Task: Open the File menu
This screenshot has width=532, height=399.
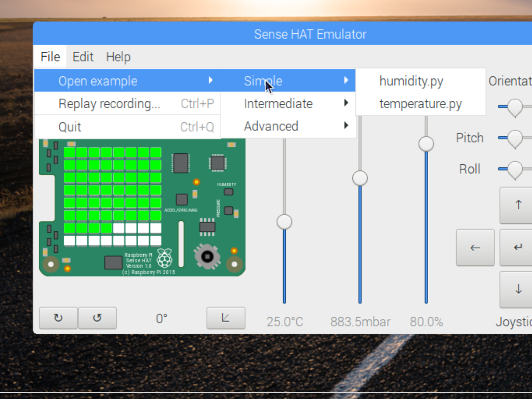Action: pyautogui.click(x=50, y=57)
